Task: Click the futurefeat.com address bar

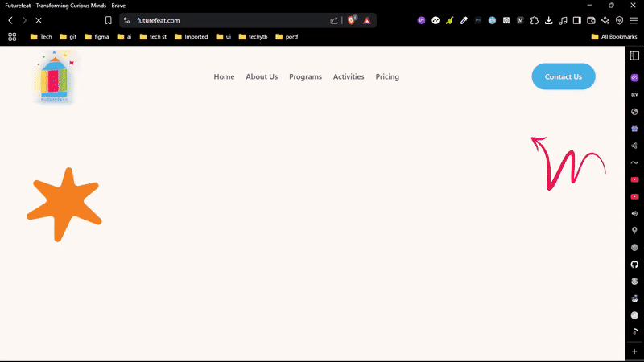Action: pyautogui.click(x=225, y=20)
